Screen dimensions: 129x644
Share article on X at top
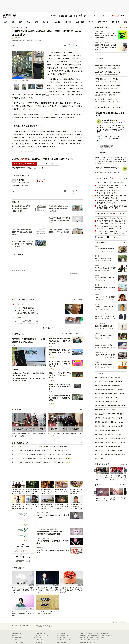73,45
